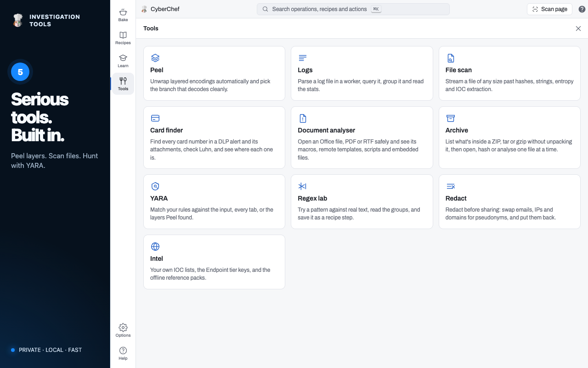The width and height of the screenshot is (588, 368).
Task: Close the Tools panel
Action: pyautogui.click(x=578, y=29)
